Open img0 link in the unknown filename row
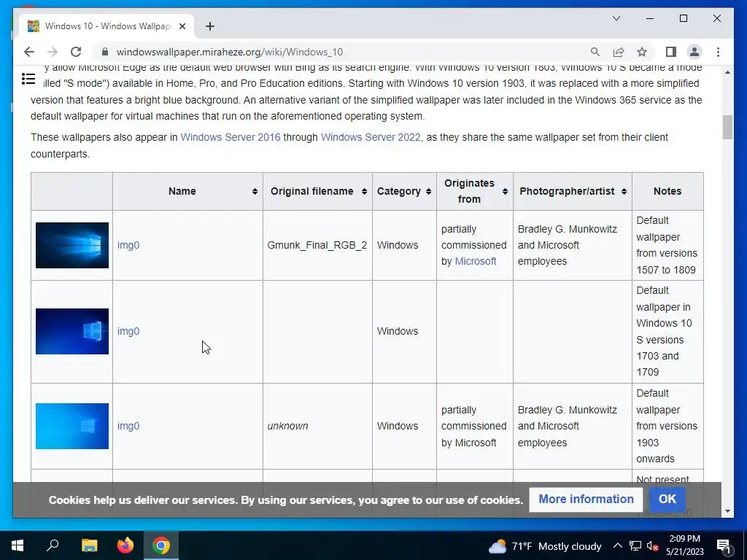747x560 pixels. tap(128, 426)
